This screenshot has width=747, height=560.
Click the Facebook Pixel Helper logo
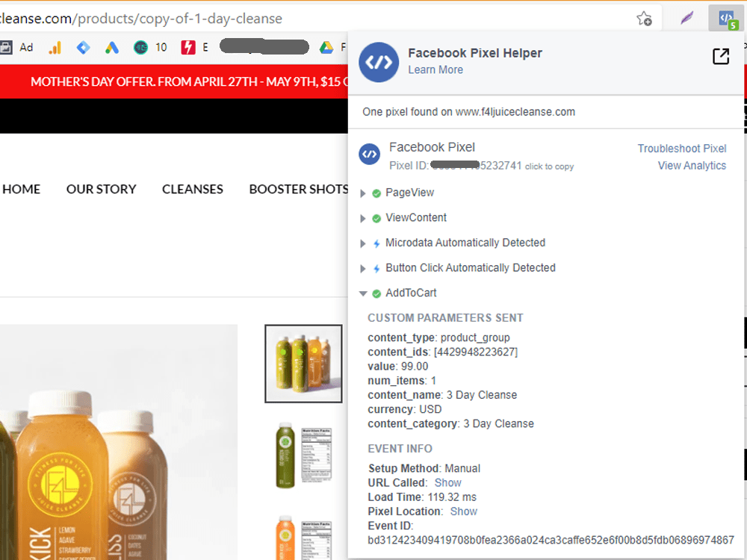tap(379, 62)
